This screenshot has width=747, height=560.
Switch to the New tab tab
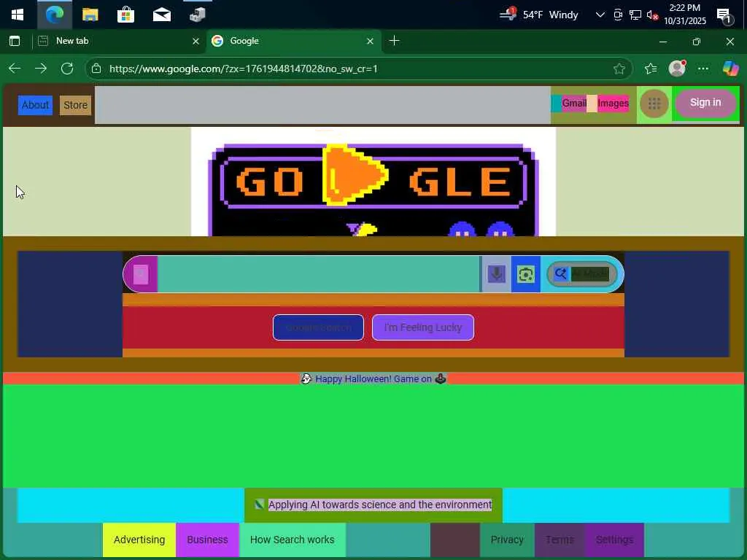119,41
